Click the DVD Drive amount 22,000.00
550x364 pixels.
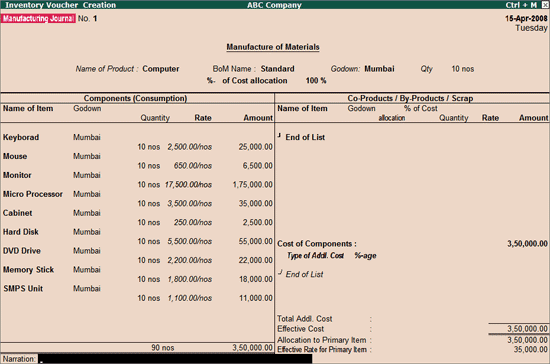[256, 260]
